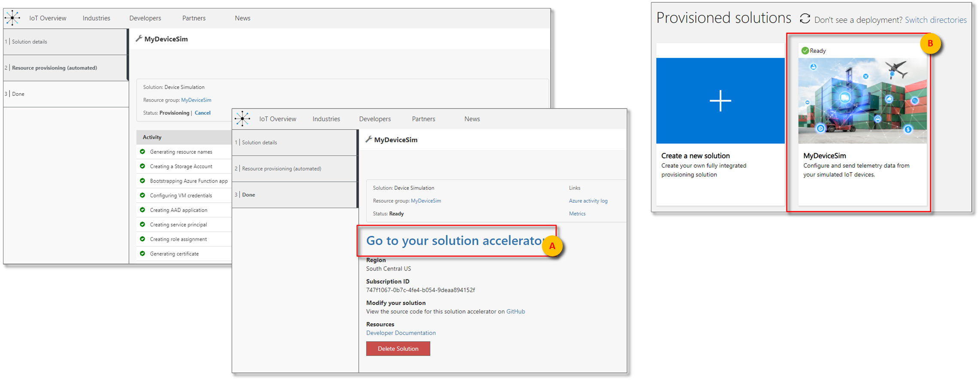Click the wrench icon beside MyDeviceSim in Ready-status window

tap(369, 139)
